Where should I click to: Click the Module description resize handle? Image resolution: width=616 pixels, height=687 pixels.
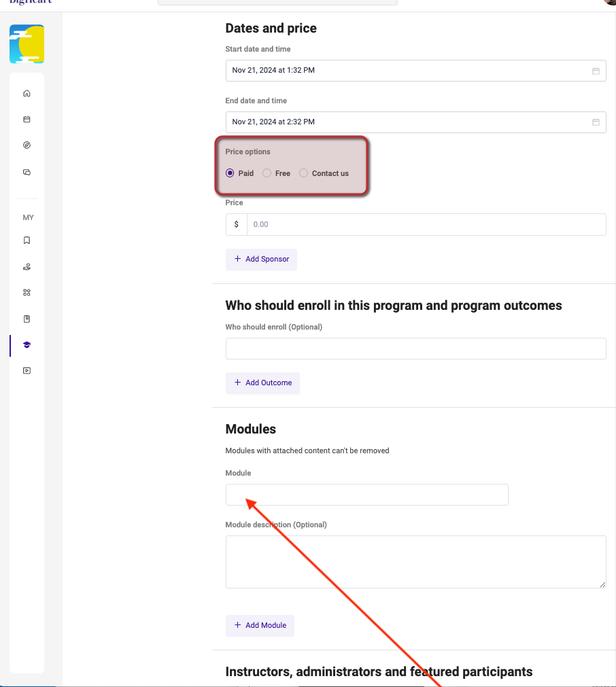[603, 584]
